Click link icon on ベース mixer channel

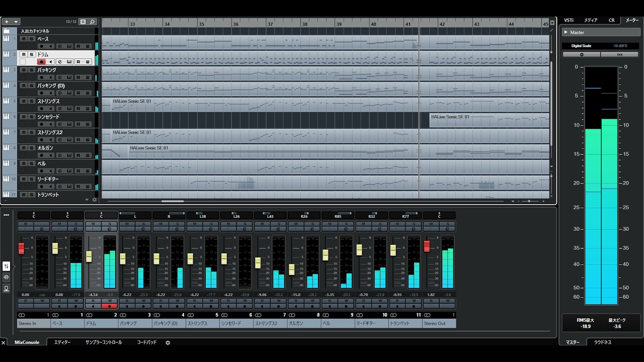coord(55,315)
